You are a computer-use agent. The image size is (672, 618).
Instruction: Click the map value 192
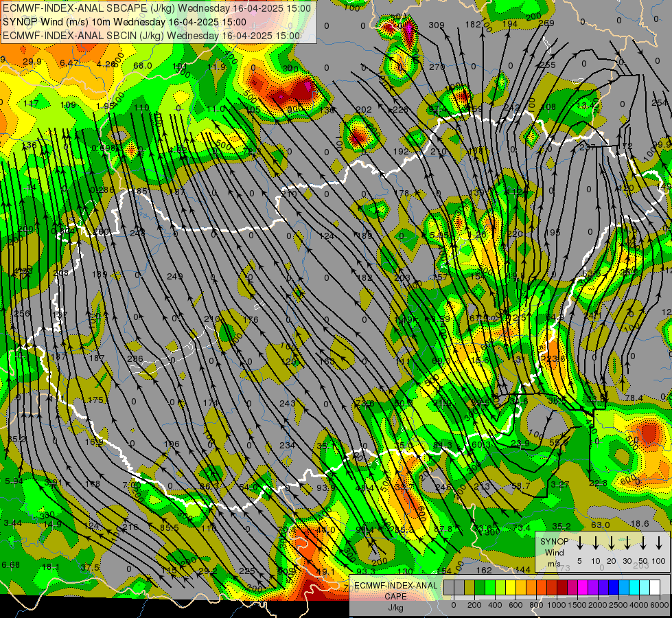[x=401, y=151]
